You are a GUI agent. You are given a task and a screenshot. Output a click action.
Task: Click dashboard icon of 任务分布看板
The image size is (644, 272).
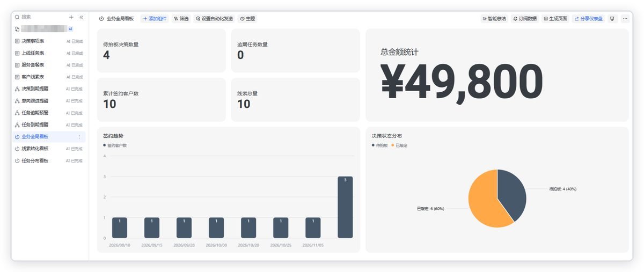(x=17, y=160)
